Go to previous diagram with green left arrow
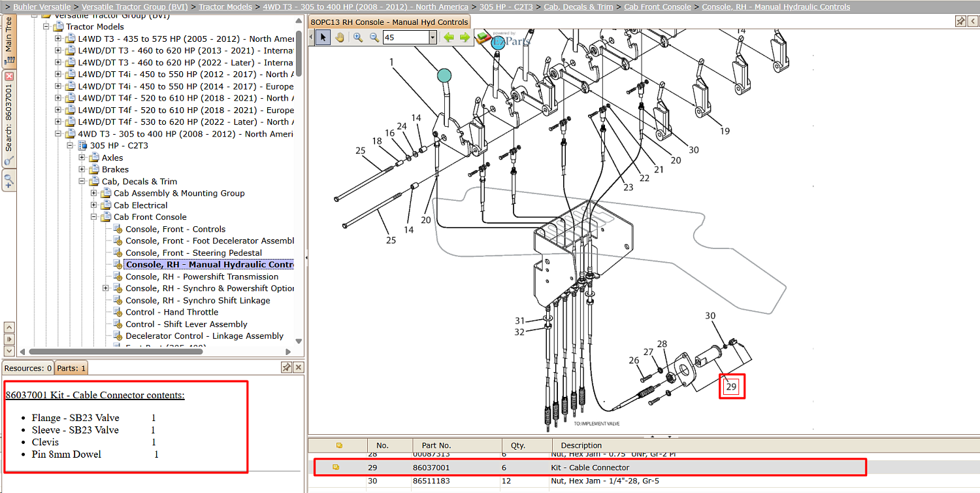The image size is (980, 493). (449, 37)
